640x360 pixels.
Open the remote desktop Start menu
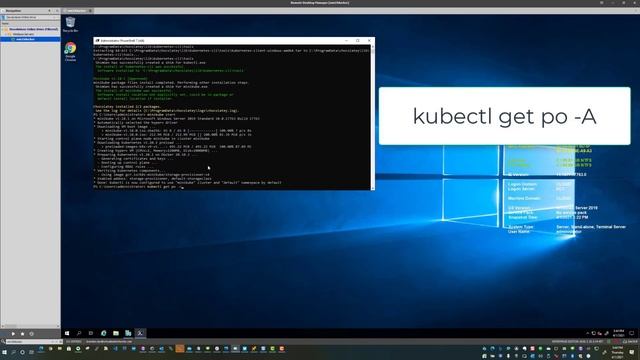67,333
